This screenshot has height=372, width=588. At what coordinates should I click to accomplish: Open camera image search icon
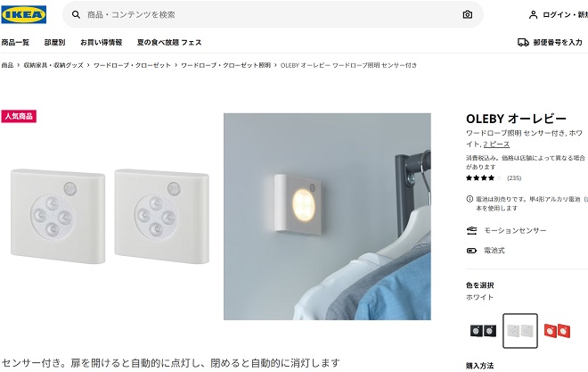coord(467,14)
